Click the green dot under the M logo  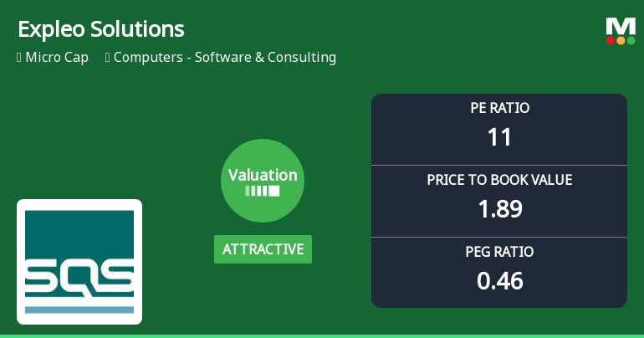(x=631, y=40)
